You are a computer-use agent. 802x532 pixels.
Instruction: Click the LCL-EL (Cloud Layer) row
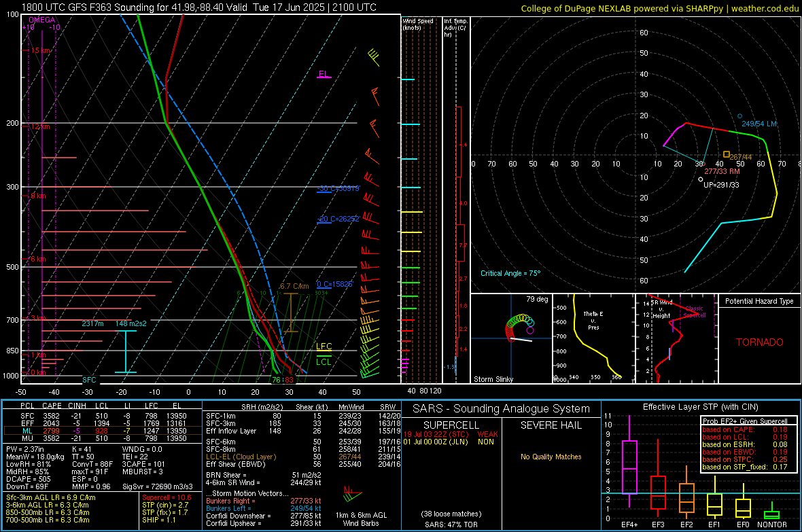pos(303,457)
